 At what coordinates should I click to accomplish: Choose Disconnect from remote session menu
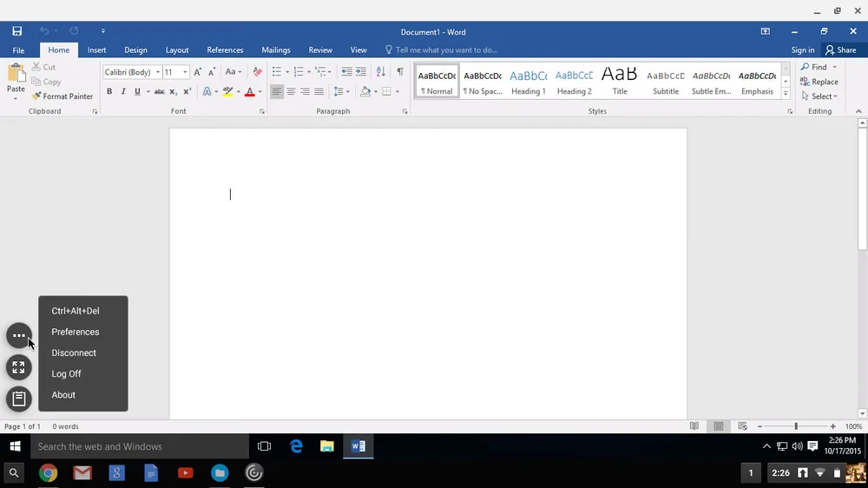point(74,353)
